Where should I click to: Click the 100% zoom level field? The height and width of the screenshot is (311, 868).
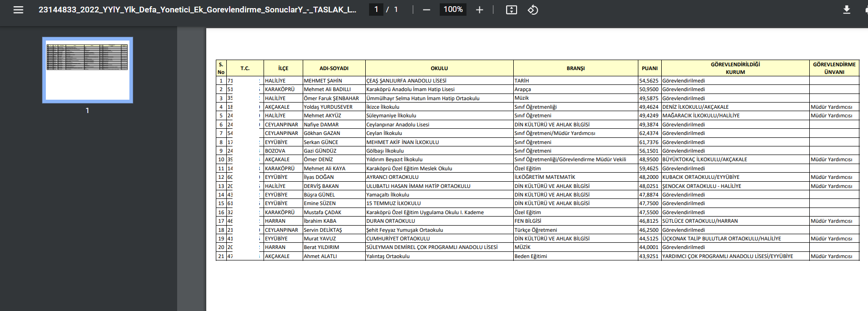tap(453, 10)
